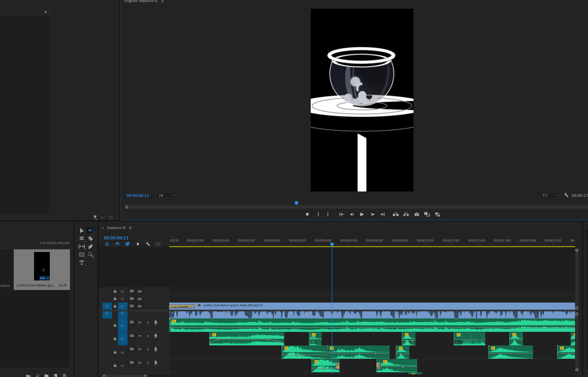Toggle timeline Snap magnet
588x377 pixels.
[117, 244]
